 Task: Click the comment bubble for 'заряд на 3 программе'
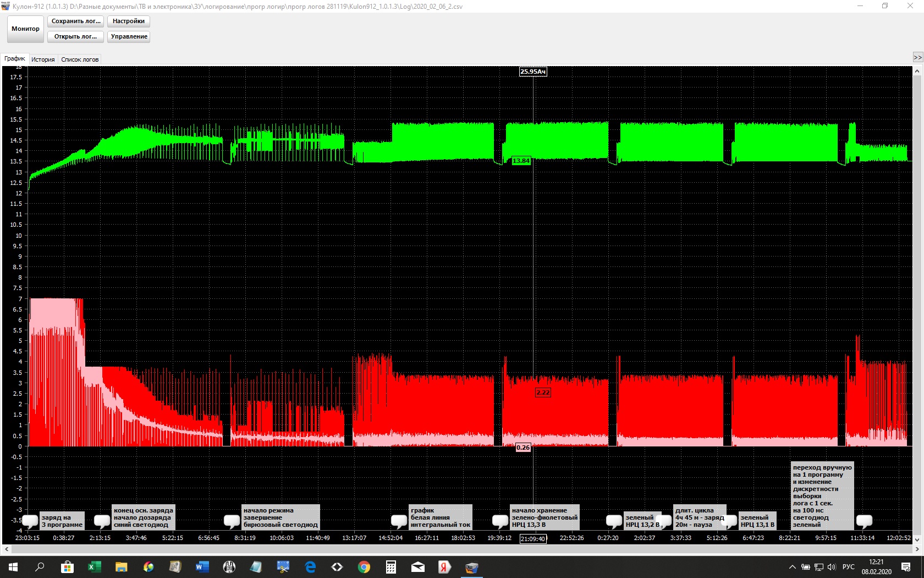coord(30,520)
